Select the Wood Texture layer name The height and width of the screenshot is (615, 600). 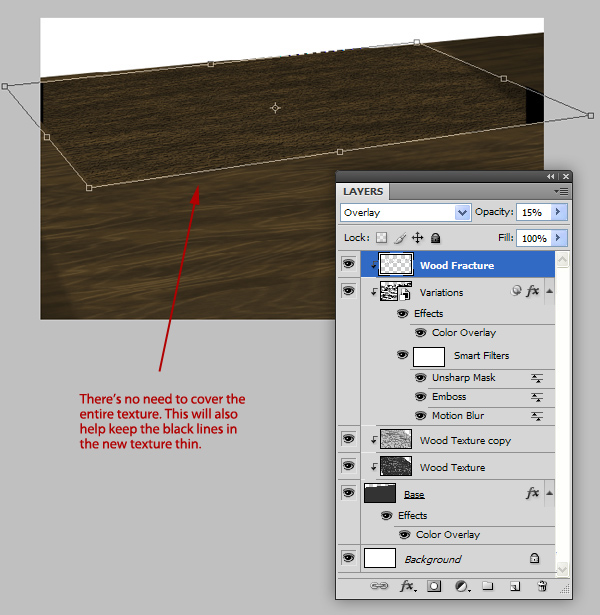[453, 468]
